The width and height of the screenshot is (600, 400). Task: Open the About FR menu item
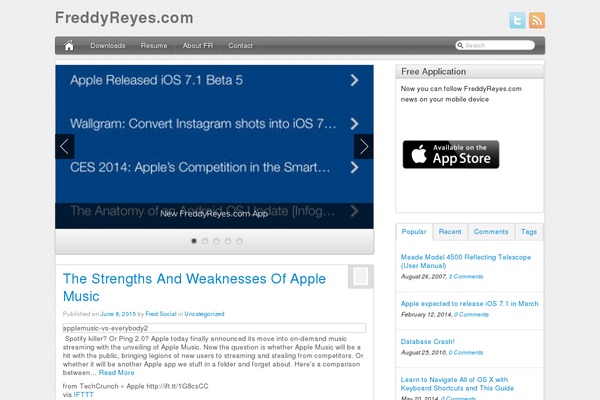(198, 46)
